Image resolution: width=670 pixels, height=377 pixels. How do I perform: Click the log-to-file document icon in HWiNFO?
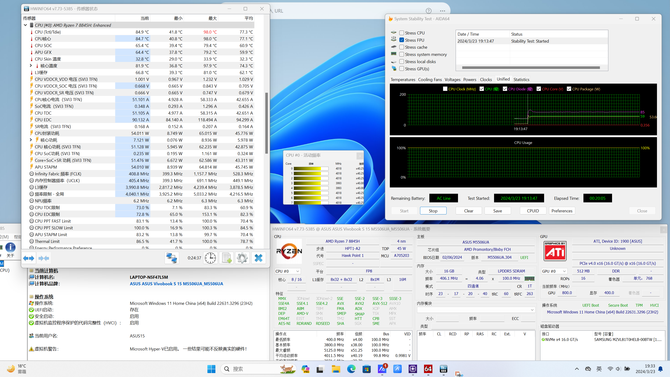click(x=226, y=258)
